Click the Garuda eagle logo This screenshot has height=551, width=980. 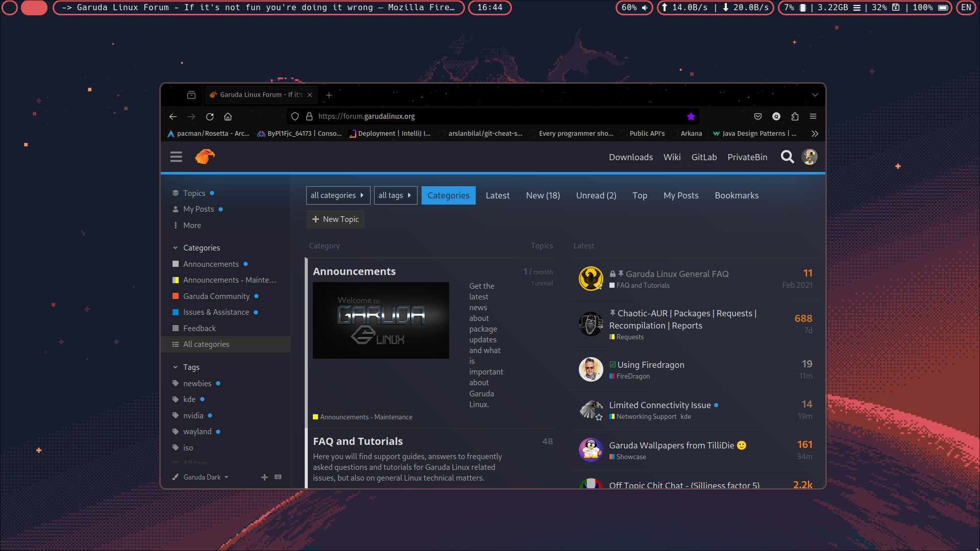pos(205,157)
